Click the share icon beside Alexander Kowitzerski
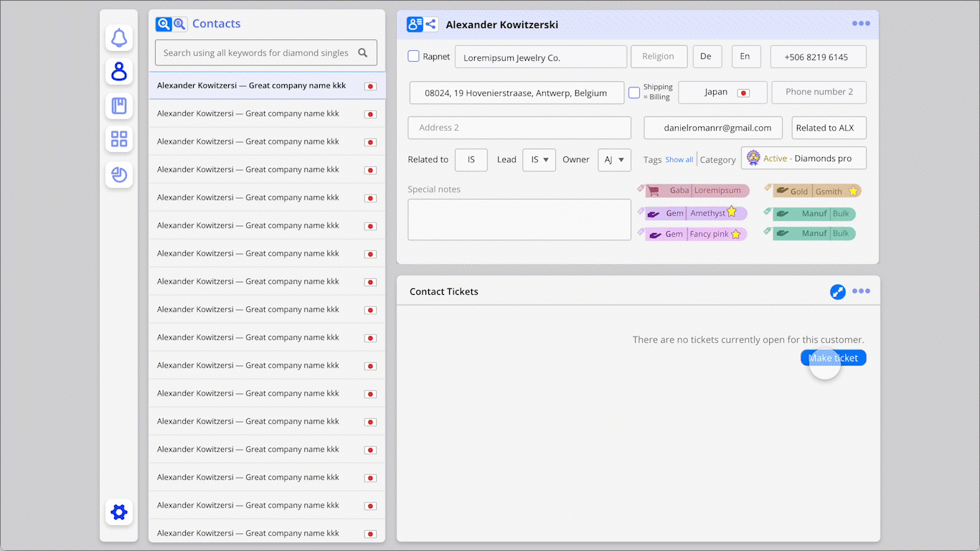The width and height of the screenshot is (980, 551). tap(430, 24)
